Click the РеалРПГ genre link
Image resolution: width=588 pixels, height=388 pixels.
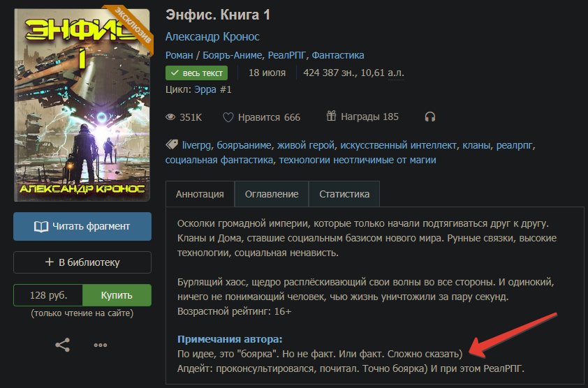point(287,55)
